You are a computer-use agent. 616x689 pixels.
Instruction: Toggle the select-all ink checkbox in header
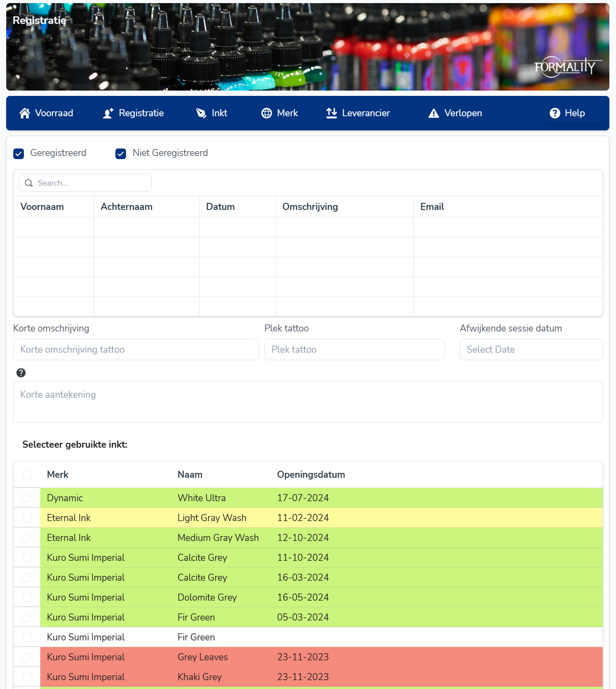click(27, 474)
